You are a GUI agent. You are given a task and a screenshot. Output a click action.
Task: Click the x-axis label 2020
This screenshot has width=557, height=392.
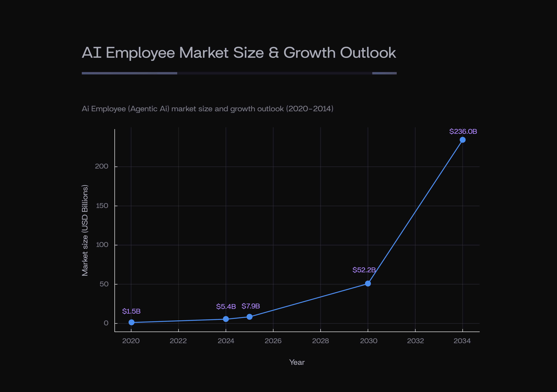(131, 341)
